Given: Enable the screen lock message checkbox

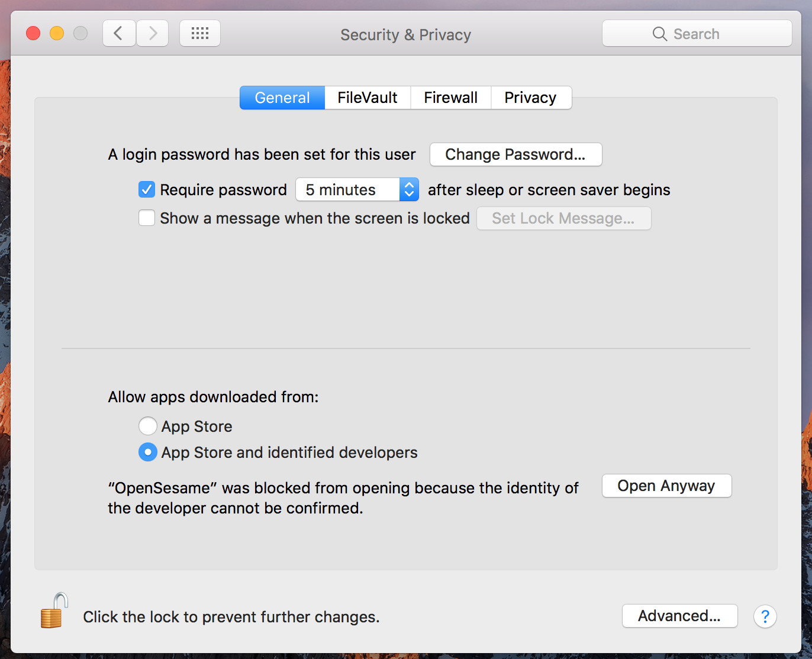Looking at the screenshot, I should point(147,218).
